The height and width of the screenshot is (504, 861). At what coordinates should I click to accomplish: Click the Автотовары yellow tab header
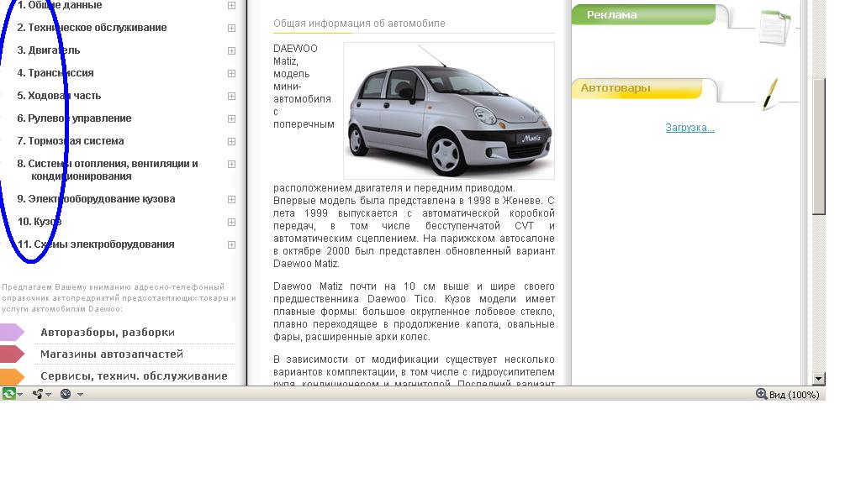point(637,88)
